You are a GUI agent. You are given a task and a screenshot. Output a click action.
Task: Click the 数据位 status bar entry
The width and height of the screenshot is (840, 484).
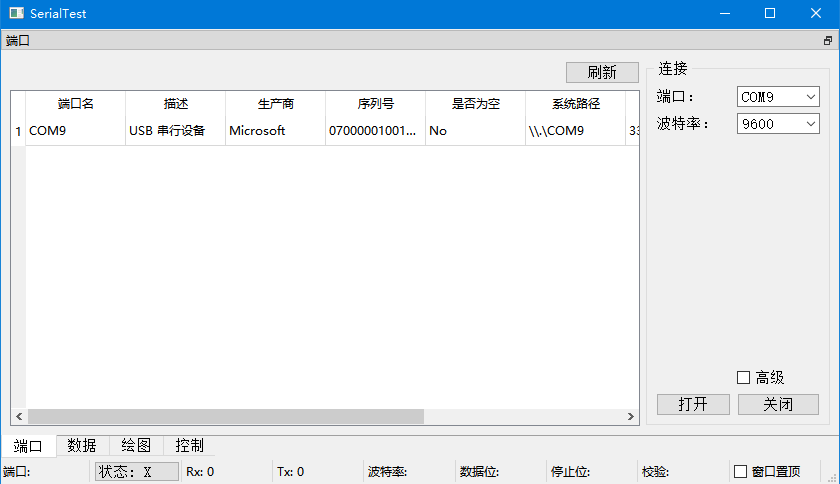tap(479, 472)
